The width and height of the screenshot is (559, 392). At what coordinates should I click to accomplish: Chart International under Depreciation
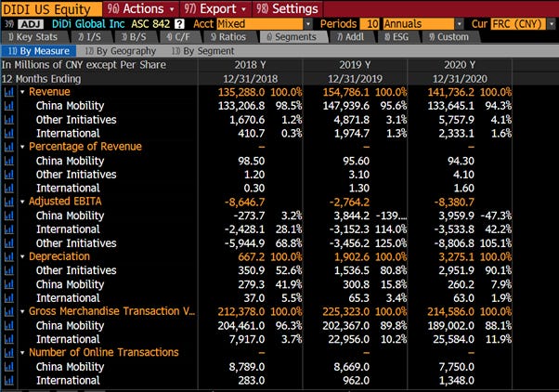tap(9, 298)
